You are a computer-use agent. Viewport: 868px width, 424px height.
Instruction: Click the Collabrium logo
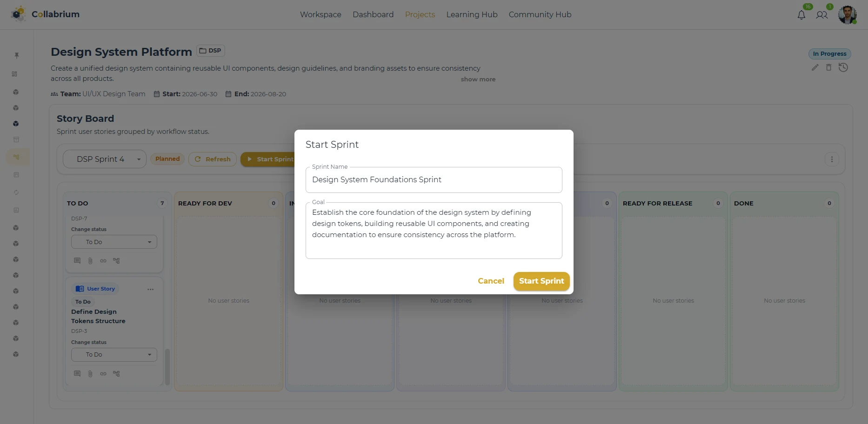pos(45,14)
